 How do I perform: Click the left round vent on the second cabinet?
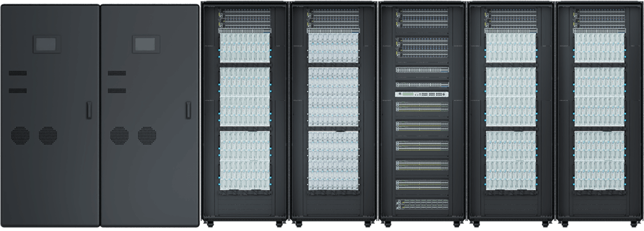click(x=119, y=136)
